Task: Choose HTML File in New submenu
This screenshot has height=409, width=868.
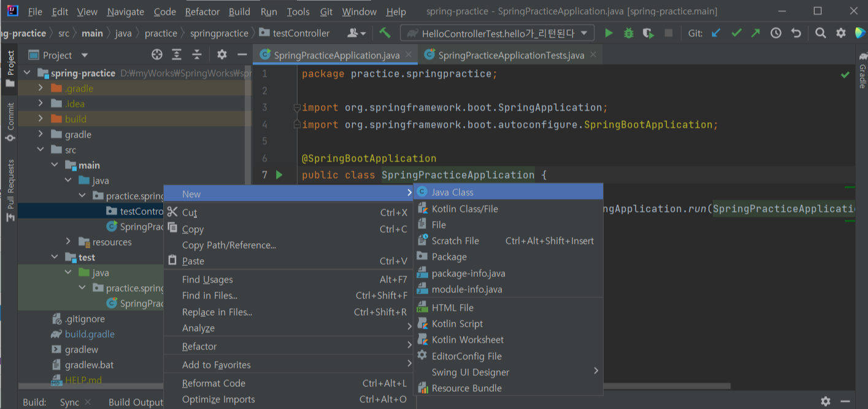Action: click(509, 308)
